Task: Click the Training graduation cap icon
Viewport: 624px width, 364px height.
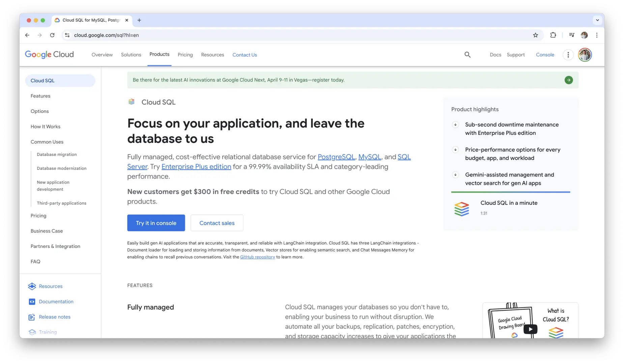Action: (x=32, y=332)
